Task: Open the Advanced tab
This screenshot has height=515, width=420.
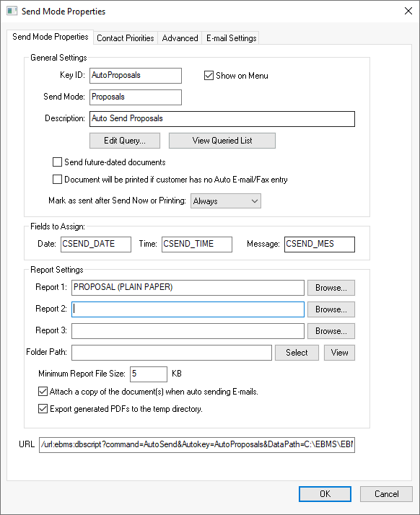Action: (x=180, y=38)
